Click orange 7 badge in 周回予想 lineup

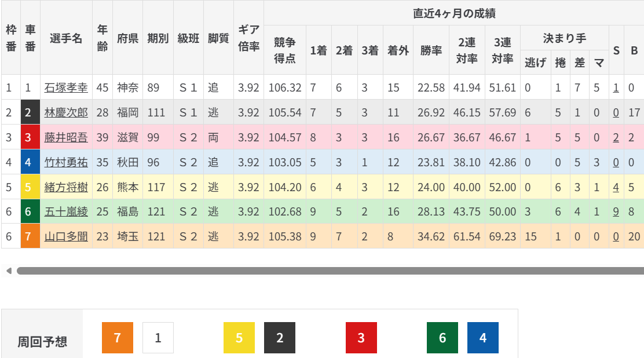tap(117, 338)
